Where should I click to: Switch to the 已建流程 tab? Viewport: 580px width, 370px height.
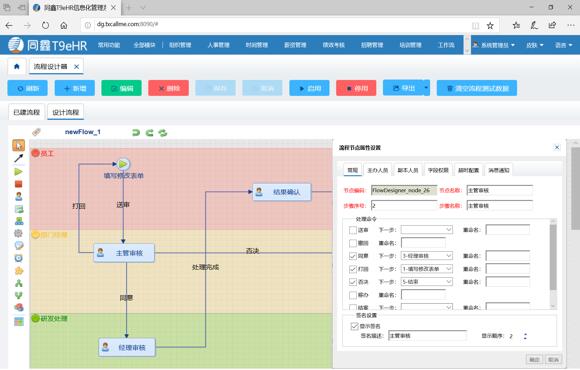click(x=27, y=112)
